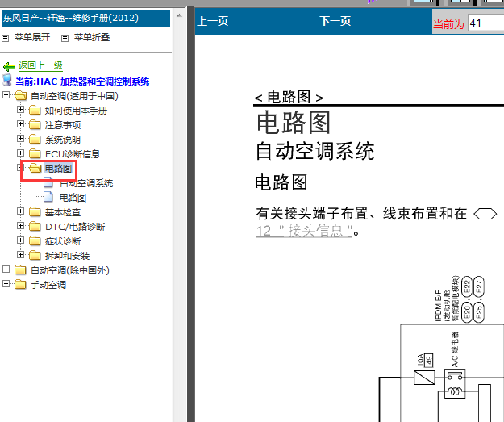Screen dimensions: 504x422
Task: Click the 电路图 document page icon
Action: coord(48,198)
